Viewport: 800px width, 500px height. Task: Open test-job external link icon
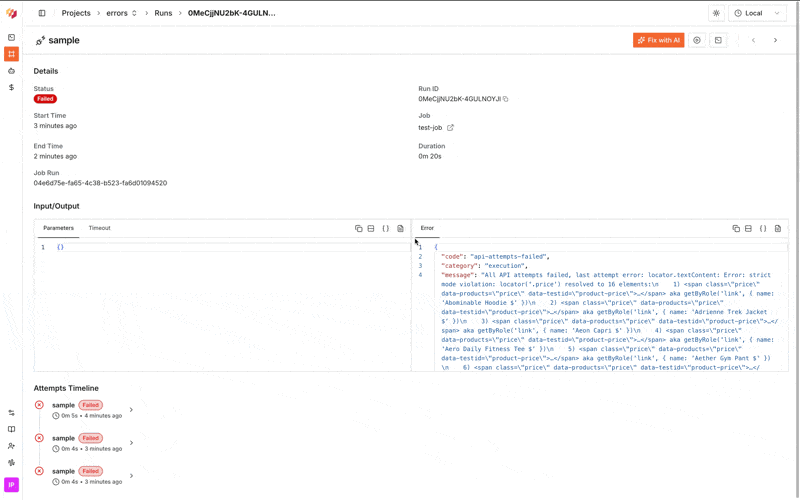tap(450, 128)
